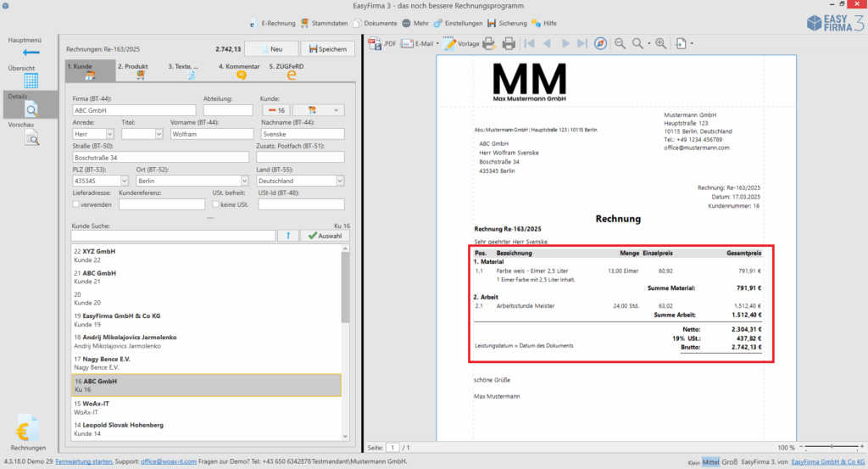Open the page export dropdown arrow
The height and width of the screenshot is (469, 868).
[692, 44]
